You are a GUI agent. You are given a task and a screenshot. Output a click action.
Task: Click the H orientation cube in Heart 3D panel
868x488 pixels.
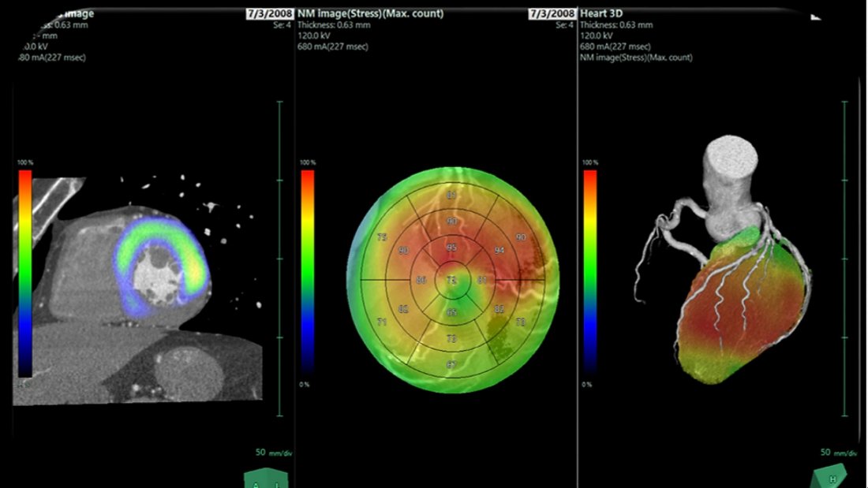pyautogui.click(x=829, y=476)
